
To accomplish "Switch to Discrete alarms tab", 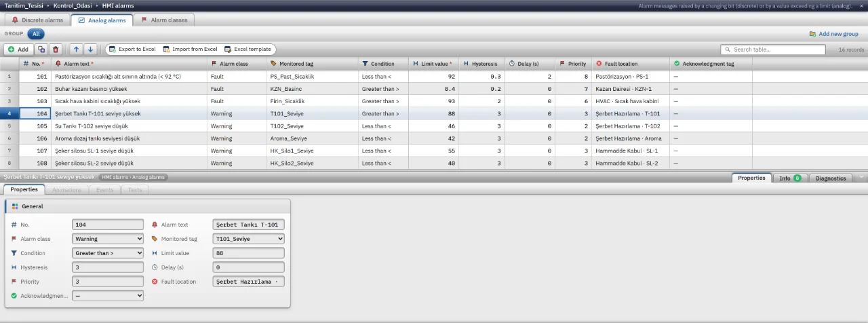I will coord(38,20).
